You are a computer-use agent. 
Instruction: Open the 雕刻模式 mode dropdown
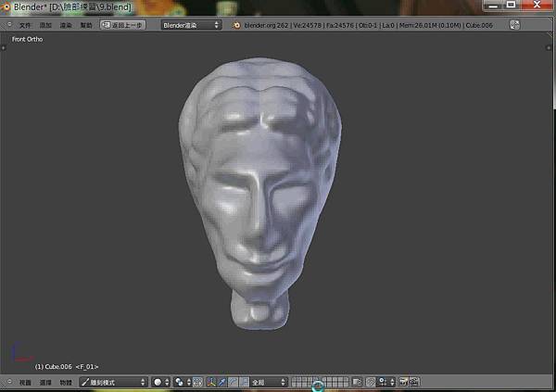pyautogui.click(x=112, y=382)
